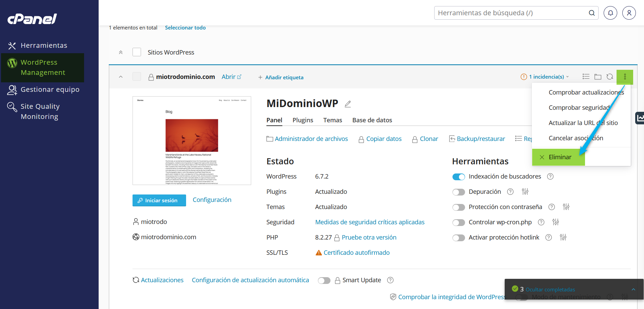The image size is (644, 309).
Task: Click the list/log icon in the site header
Action: tap(586, 77)
